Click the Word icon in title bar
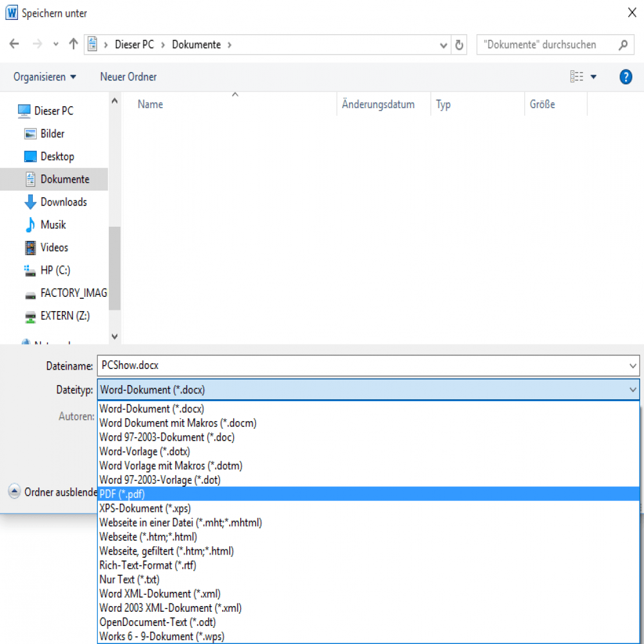The height and width of the screenshot is (644, 644). pos(12,13)
